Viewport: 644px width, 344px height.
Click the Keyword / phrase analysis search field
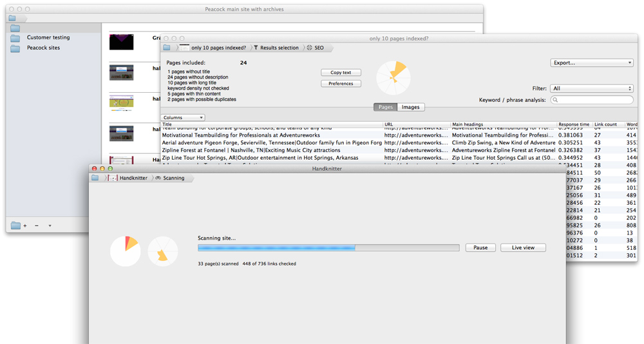coord(592,100)
